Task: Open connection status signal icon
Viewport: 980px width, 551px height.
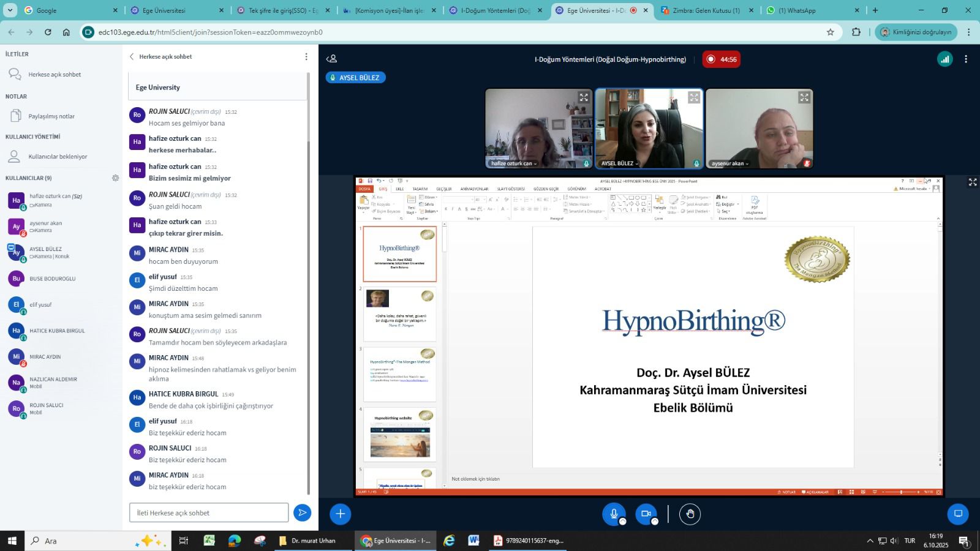Action: [x=945, y=59]
